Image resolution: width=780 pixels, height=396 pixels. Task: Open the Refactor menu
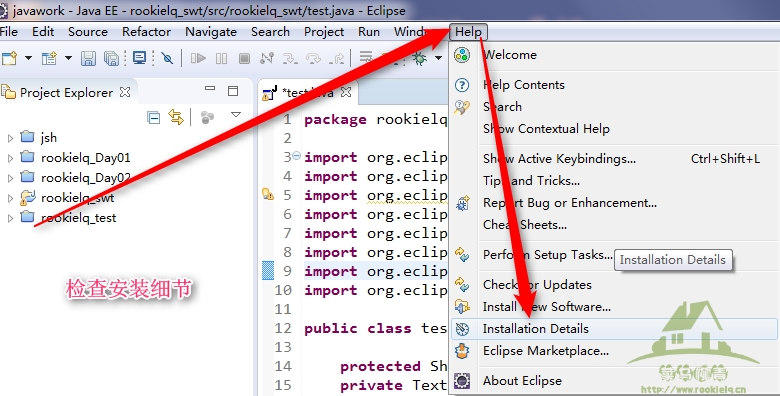coord(146,31)
